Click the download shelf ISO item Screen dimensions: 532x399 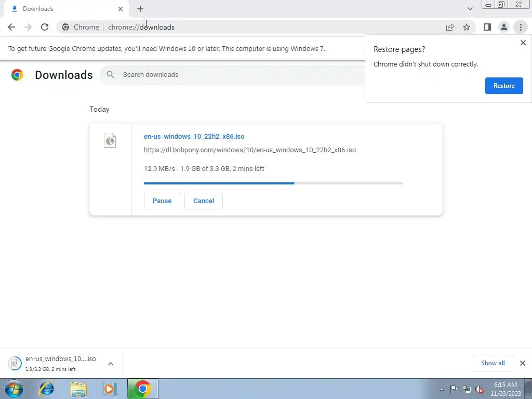(61, 363)
